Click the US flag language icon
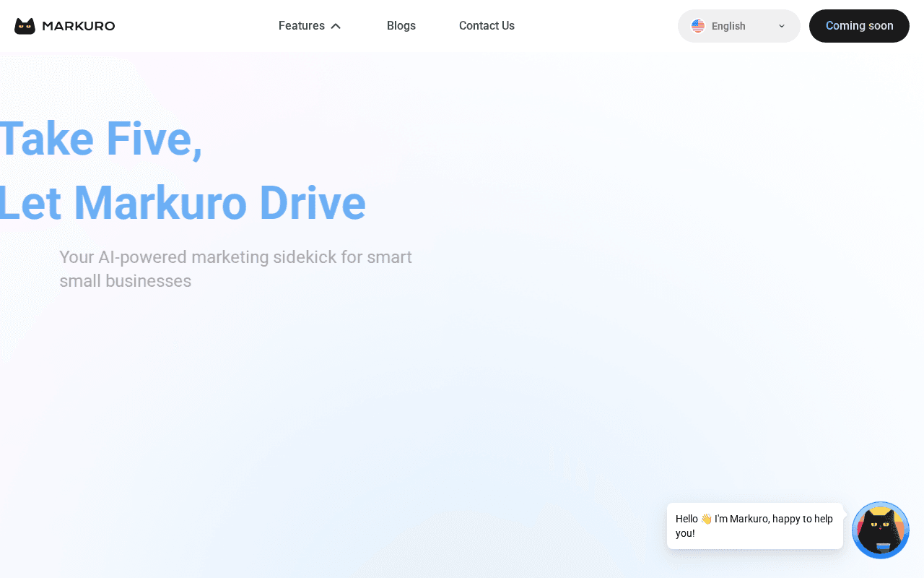Image resolution: width=924 pixels, height=578 pixels. click(698, 26)
